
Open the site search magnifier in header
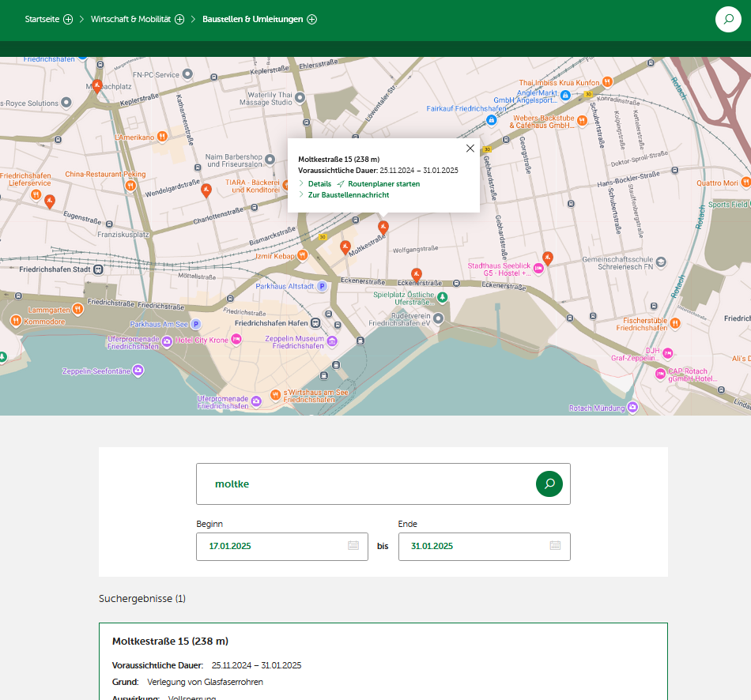click(x=728, y=19)
